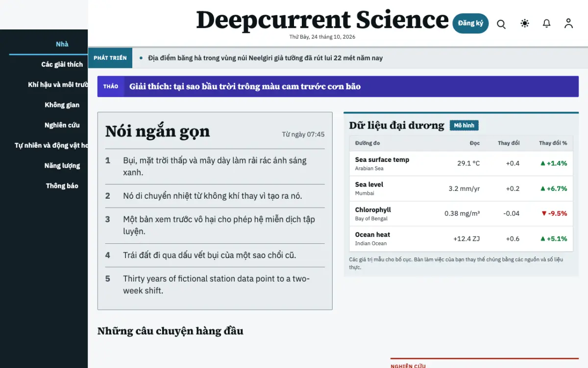Open Không gian sidebar item

[62, 105]
